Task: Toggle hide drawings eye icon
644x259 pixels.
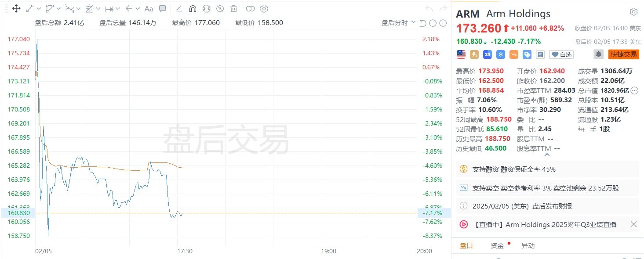Action: tap(220, 8)
